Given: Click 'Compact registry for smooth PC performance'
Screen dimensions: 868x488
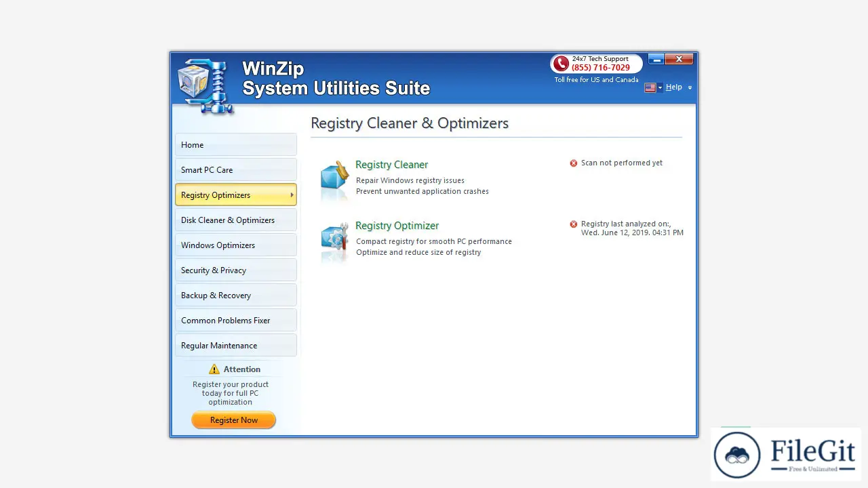Looking at the screenshot, I should (434, 242).
